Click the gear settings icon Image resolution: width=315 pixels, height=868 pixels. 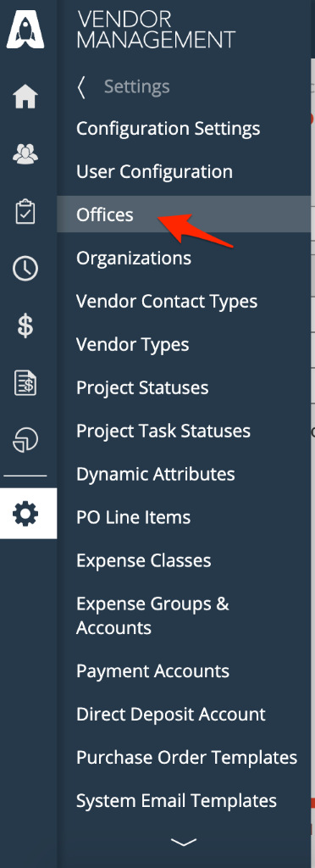coord(25,515)
